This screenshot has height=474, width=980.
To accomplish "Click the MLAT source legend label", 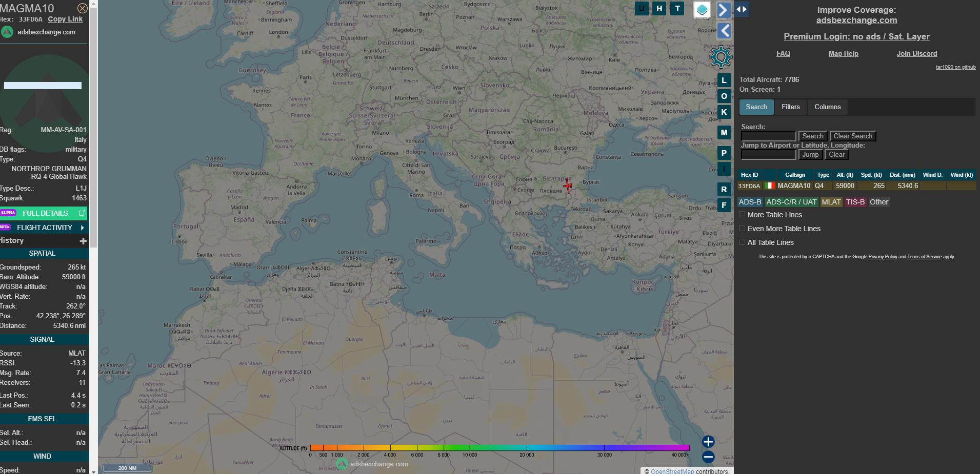I will [x=831, y=202].
